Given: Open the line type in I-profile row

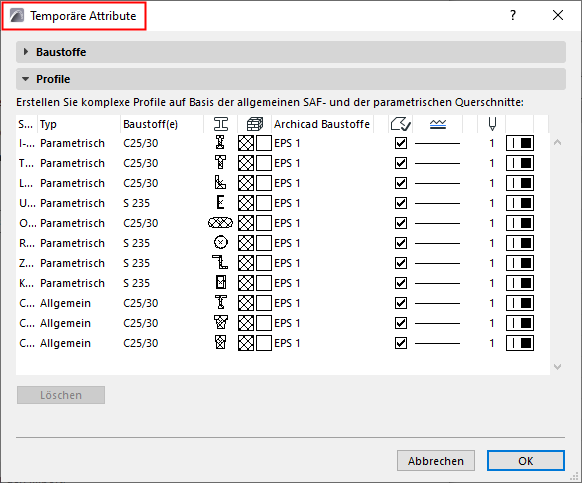Looking at the screenshot, I should point(437,143).
